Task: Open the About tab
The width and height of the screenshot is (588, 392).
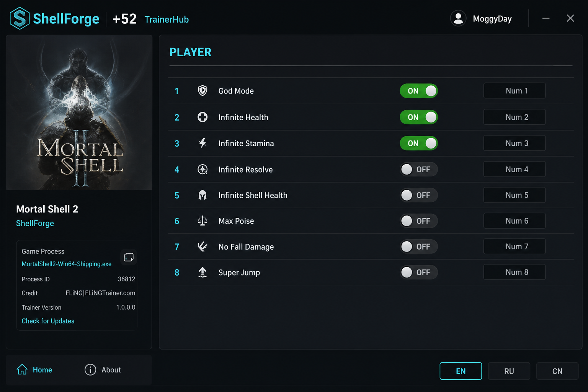Action: [103, 370]
